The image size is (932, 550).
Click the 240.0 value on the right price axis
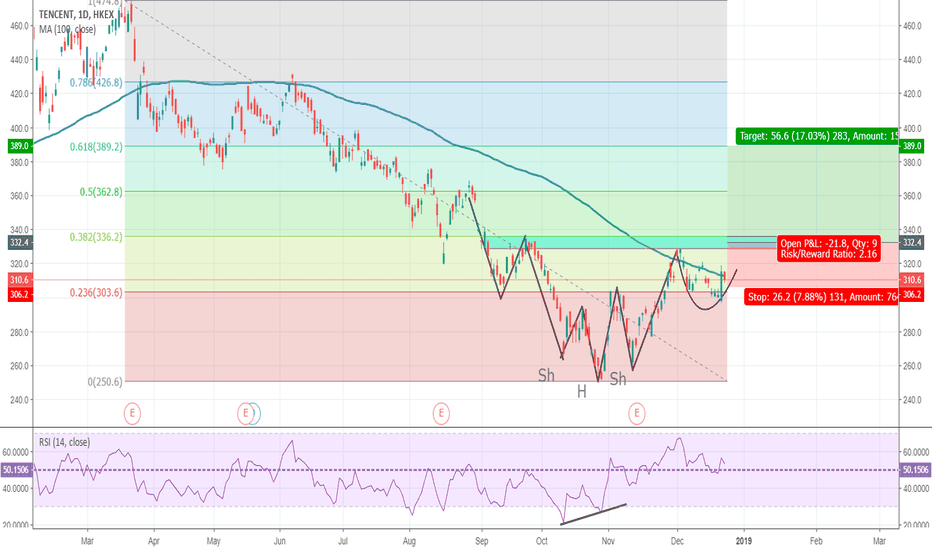click(912, 400)
